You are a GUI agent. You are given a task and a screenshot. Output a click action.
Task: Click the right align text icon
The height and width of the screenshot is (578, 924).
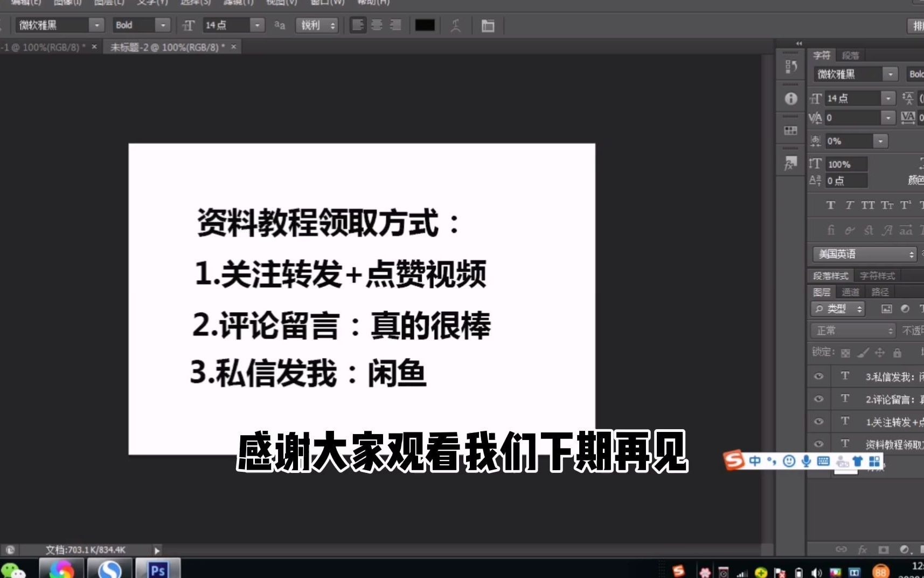[395, 25]
